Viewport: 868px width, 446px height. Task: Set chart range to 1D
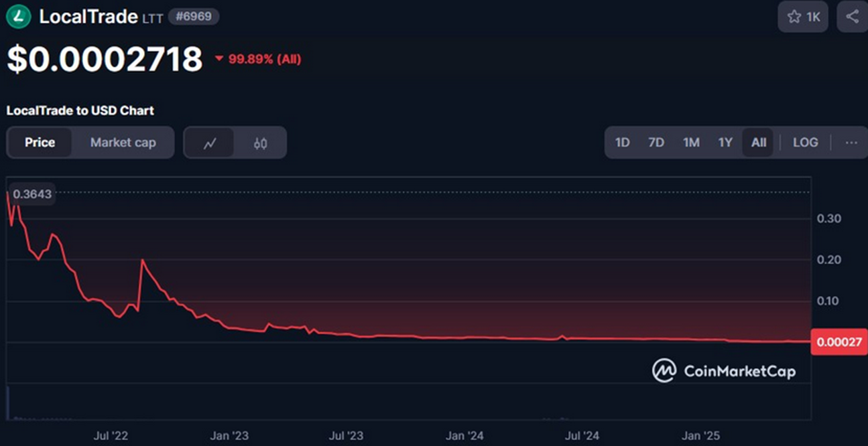point(623,143)
